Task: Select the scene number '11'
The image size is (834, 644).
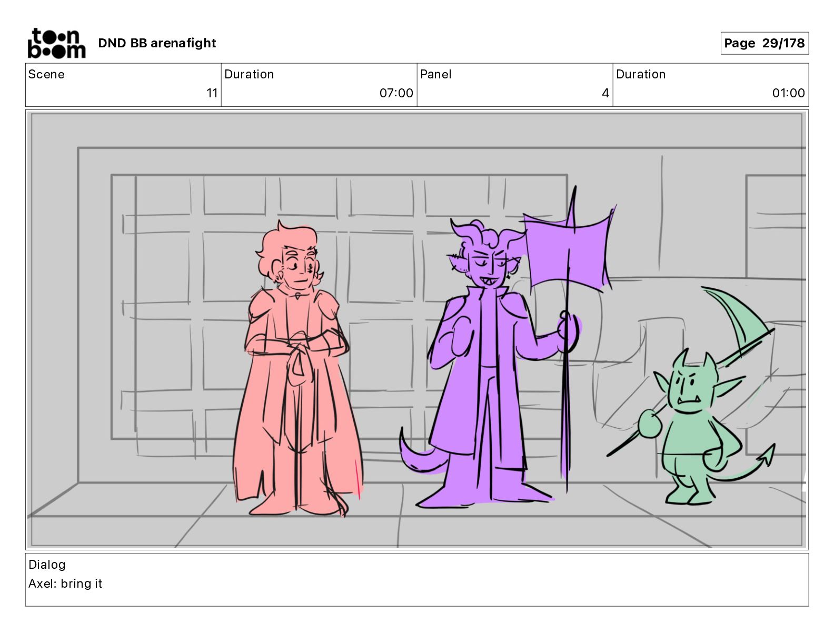Action: click(x=212, y=93)
